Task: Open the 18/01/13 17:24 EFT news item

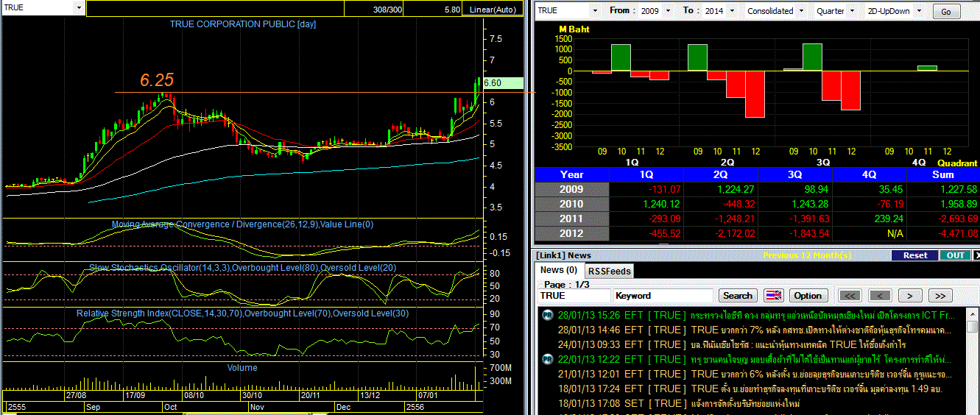Action: [750, 389]
